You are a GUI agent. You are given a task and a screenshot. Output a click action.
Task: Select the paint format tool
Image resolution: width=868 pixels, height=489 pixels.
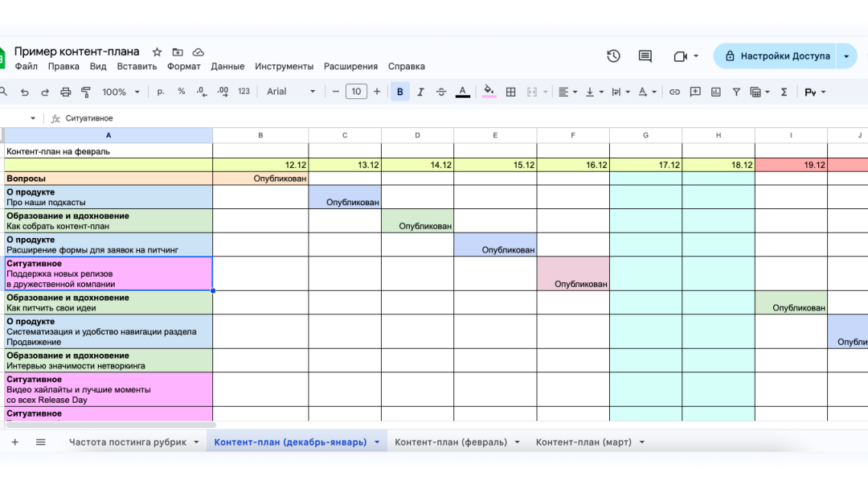coord(86,92)
